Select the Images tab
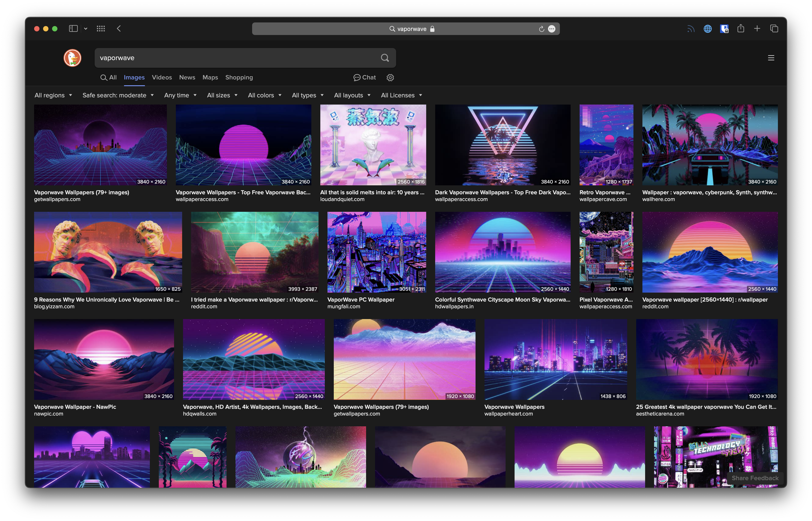The width and height of the screenshot is (812, 521). click(x=133, y=77)
